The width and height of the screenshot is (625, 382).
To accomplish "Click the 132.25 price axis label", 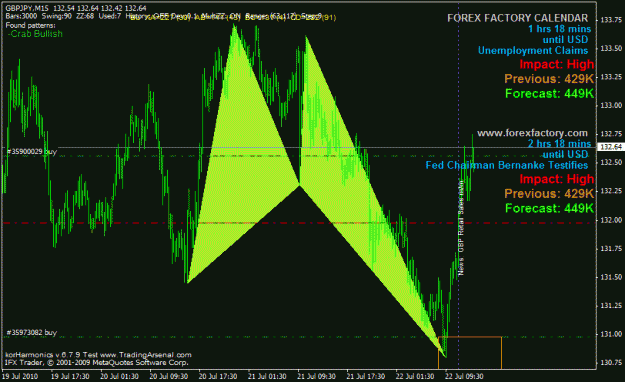I will click(611, 191).
